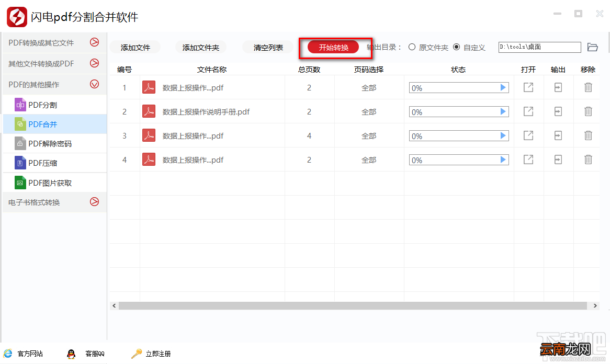
Task: Click the PDF icon in row 4
Action: pyautogui.click(x=149, y=160)
